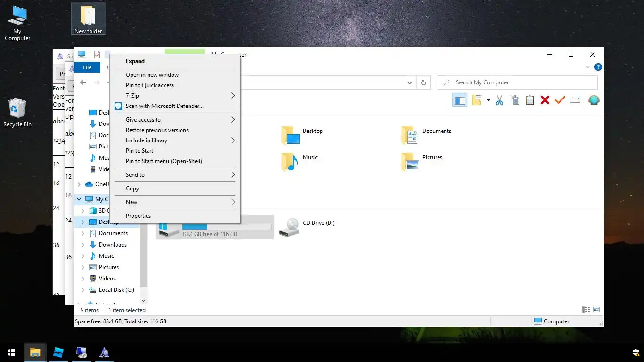Select the Documents folder in content pane
The height and width of the screenshot is (362, 644).
pos(426,135)
